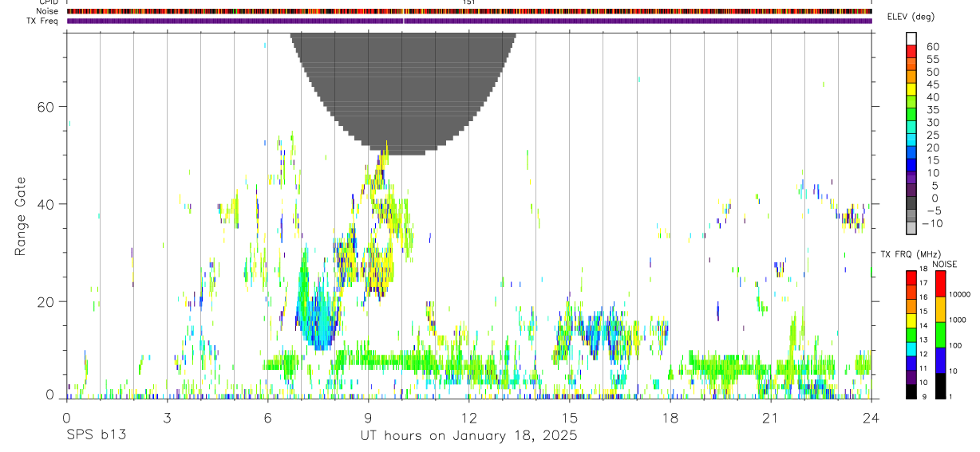The image size is (980, 452).
Task: Pick the red segment of the ELEV color bar
Action: point(911,51)
